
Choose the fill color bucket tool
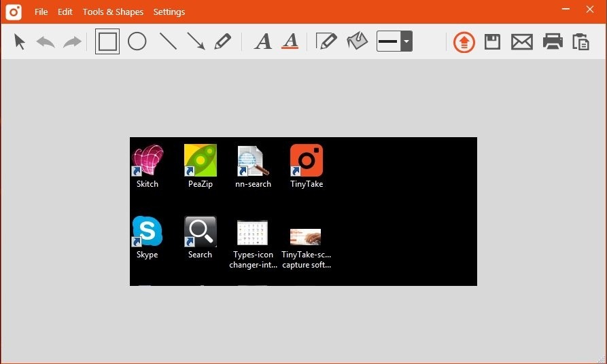pos(357,41)
